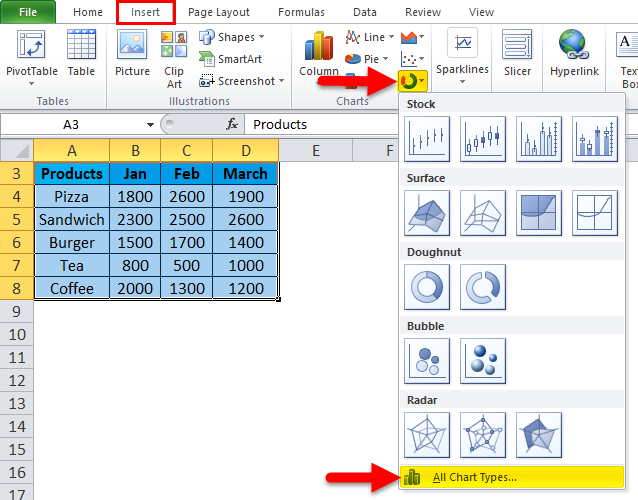This screenshot has height=500, width=638.
Task: Click the Select All corner button
Action: click(17, 151)
